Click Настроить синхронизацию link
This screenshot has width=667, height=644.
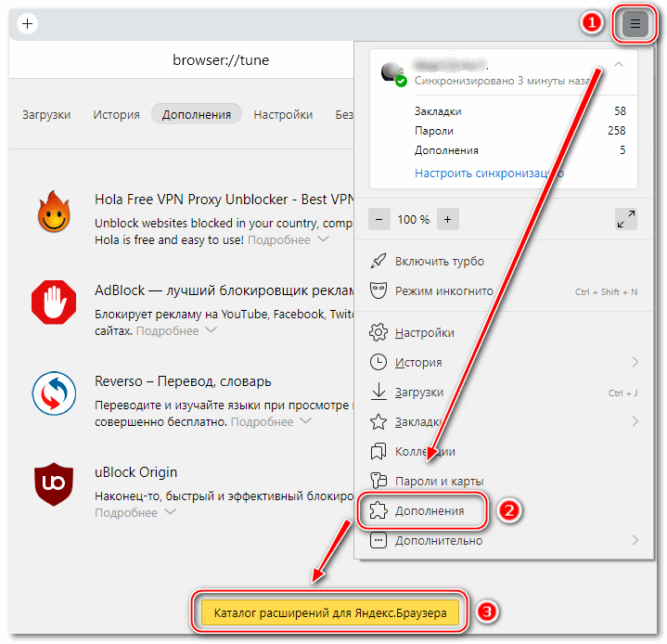click(x=489, y=174)
